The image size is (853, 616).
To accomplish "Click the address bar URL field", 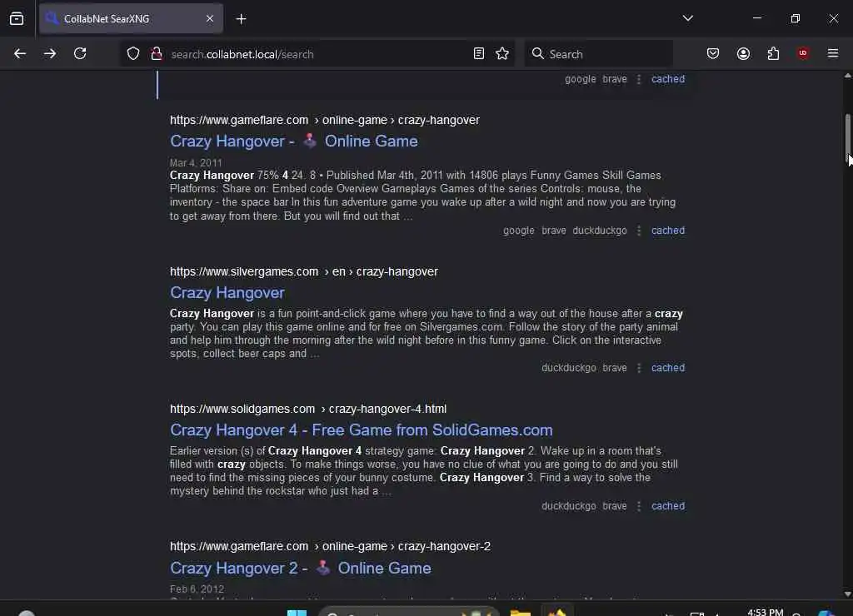I will coord(317,54).
